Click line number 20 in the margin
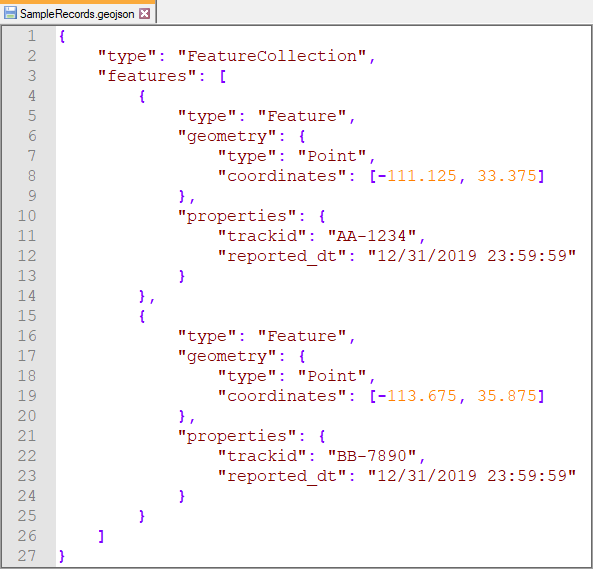This screenshot has width=593, height=569. pyautogui.click(x=27, y=416)
